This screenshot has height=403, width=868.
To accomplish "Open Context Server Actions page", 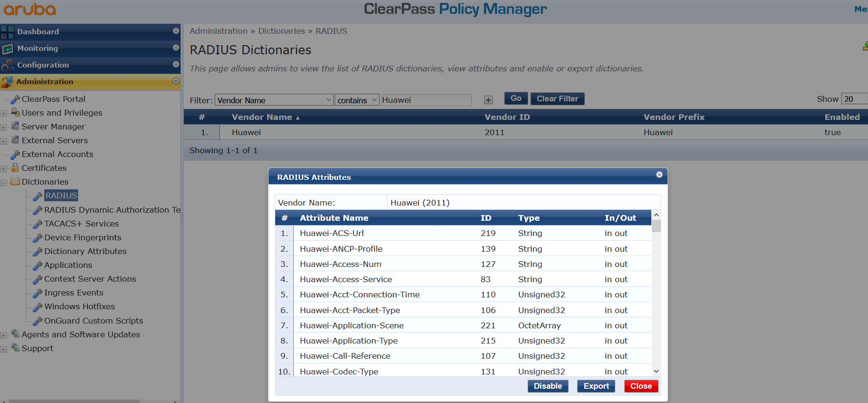I will click(90, 279).
